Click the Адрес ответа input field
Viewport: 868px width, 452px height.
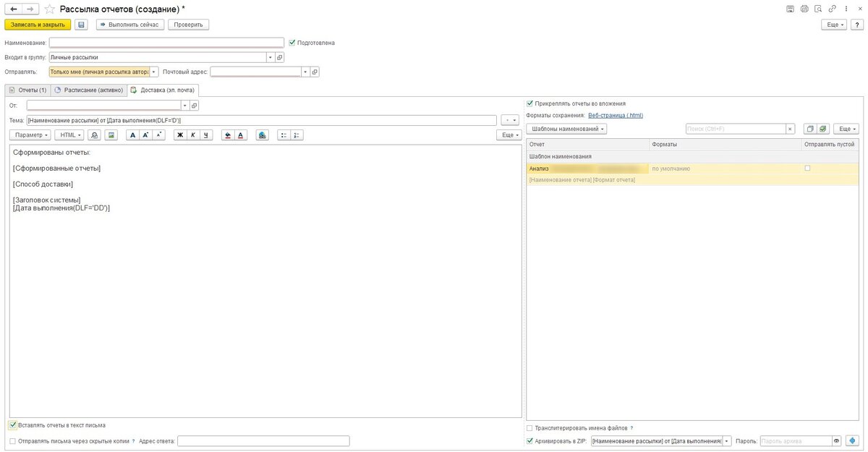tap(263, 440)
